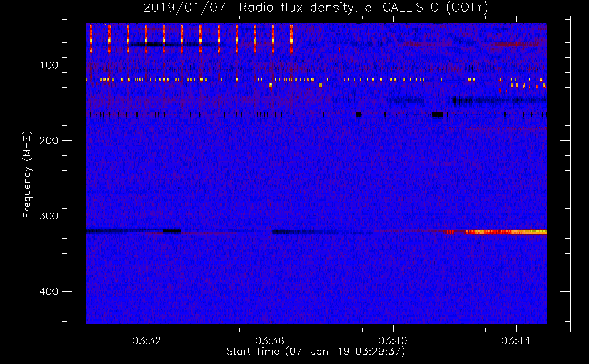Click the 03:40 time tick label
This screenshot has width=589, height=364.
pyautogui.click(x=393, y=341)
